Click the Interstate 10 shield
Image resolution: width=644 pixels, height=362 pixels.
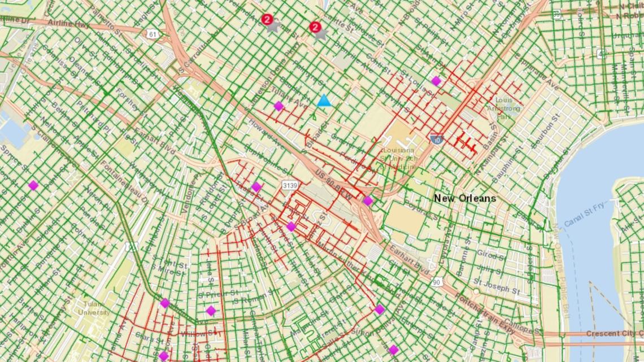437,139
